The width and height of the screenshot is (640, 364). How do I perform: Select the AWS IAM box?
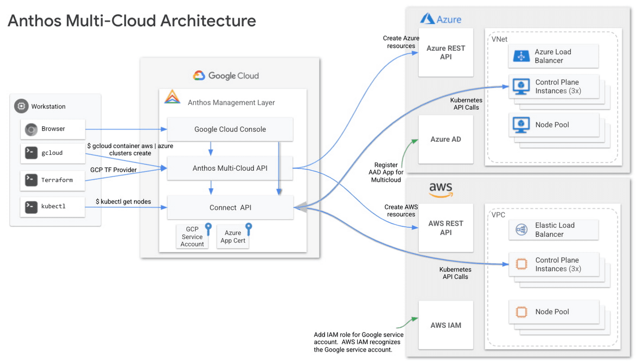pos(446,325)
